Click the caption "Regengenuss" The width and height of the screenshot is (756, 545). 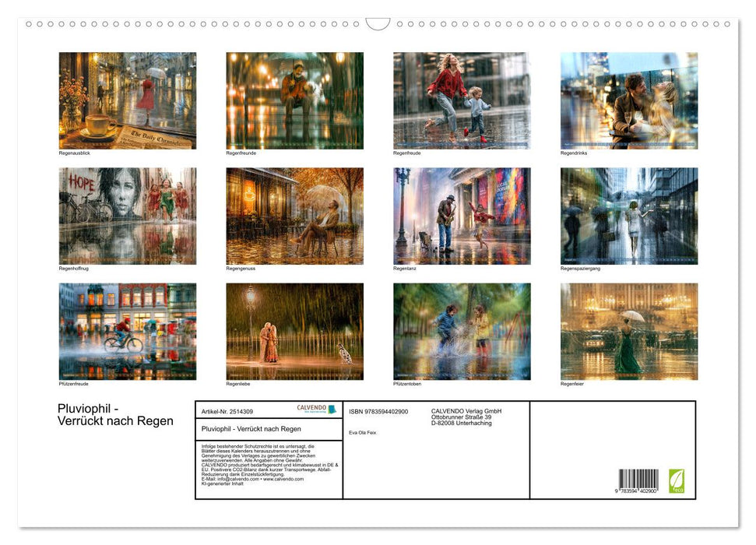point(241,268)
